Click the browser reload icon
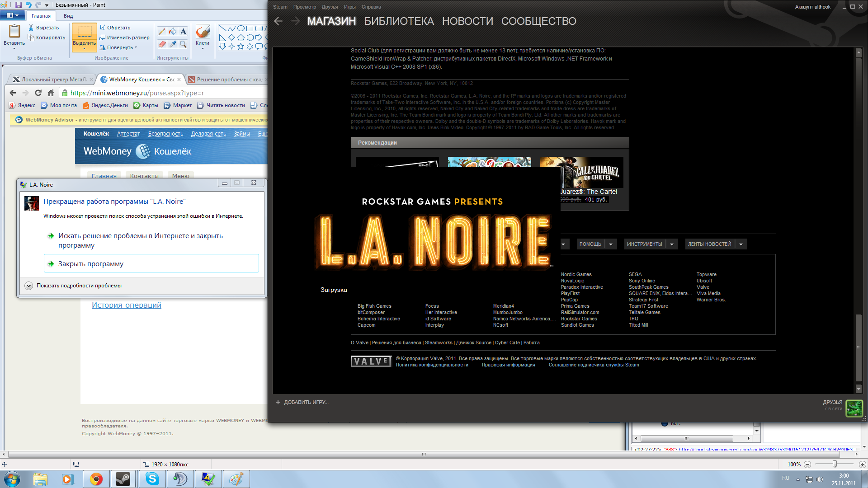 (x=38, y=93)
